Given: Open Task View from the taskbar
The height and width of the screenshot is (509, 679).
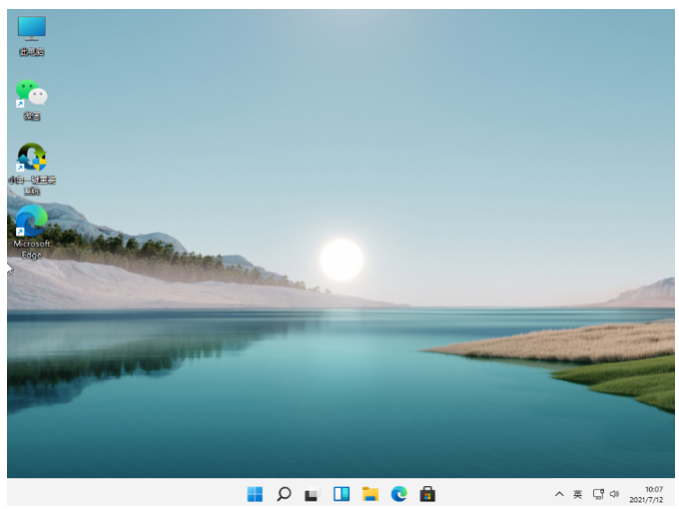Looking at the screenshot, I should pos(312,494).
